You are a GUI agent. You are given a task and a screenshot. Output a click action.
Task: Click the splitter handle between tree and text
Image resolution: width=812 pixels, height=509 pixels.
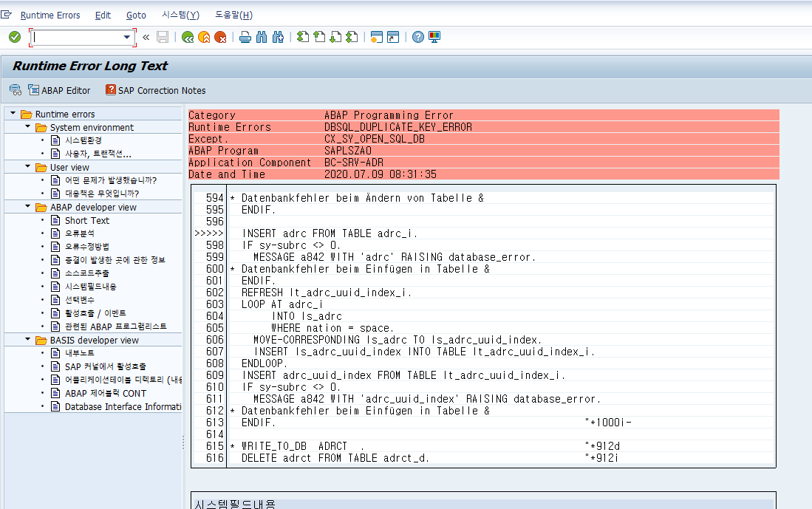(x=182, y=442)
